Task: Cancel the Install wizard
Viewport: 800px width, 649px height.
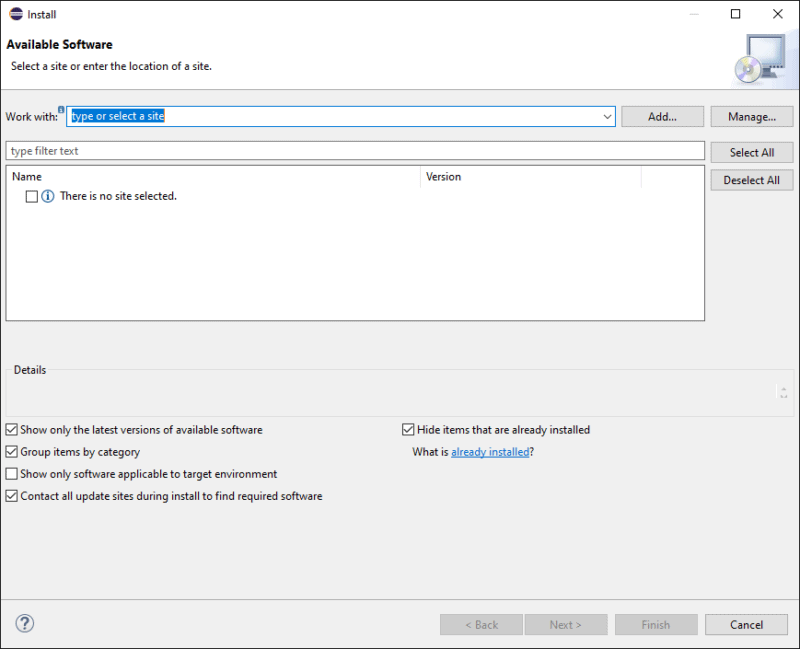Action: [x=746, y=624]
